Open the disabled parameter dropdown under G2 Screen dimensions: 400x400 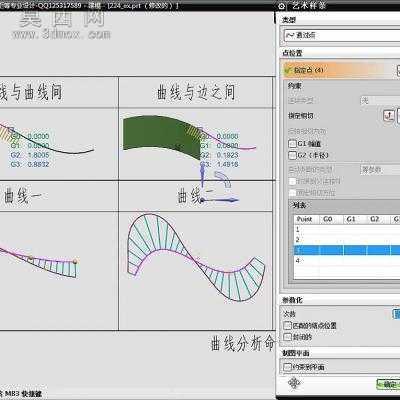pyautogui.click(x=380, y=170)
